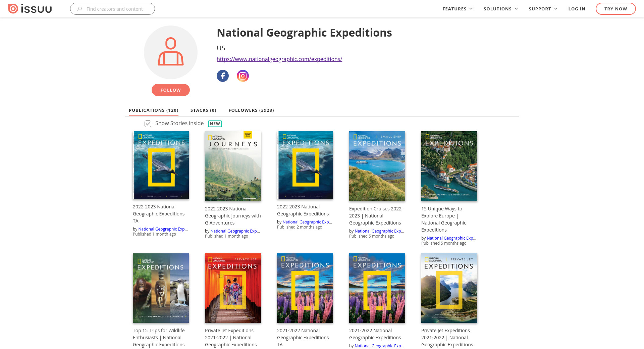Image resolution: width=644 pixels, height=349 pixels.
Task: Open the Facebook profile icon
Action: tap(223, 76)
